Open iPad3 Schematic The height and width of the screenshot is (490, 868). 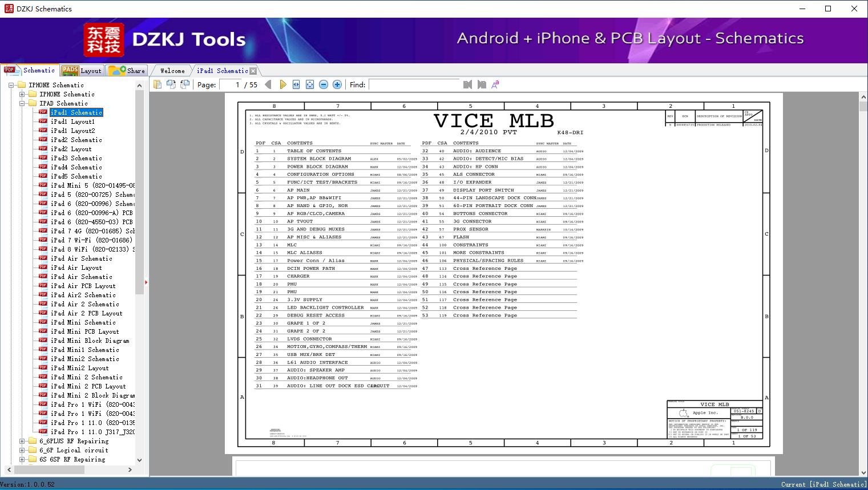(76, 158)
